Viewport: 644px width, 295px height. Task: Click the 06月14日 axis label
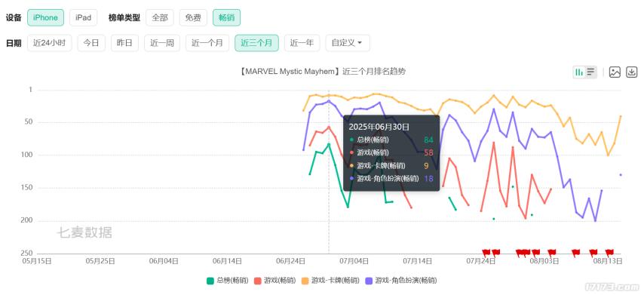(228, 261)
